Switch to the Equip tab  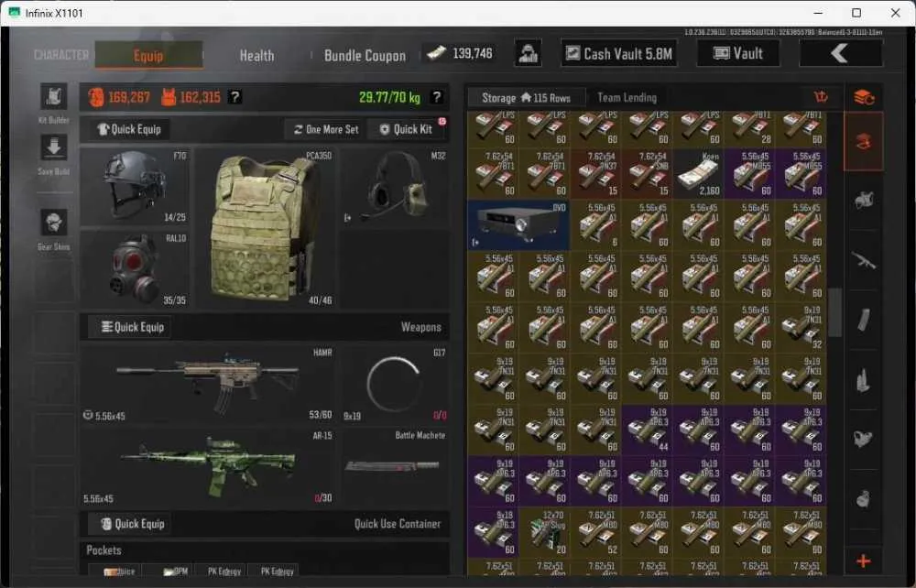[148, 56]
